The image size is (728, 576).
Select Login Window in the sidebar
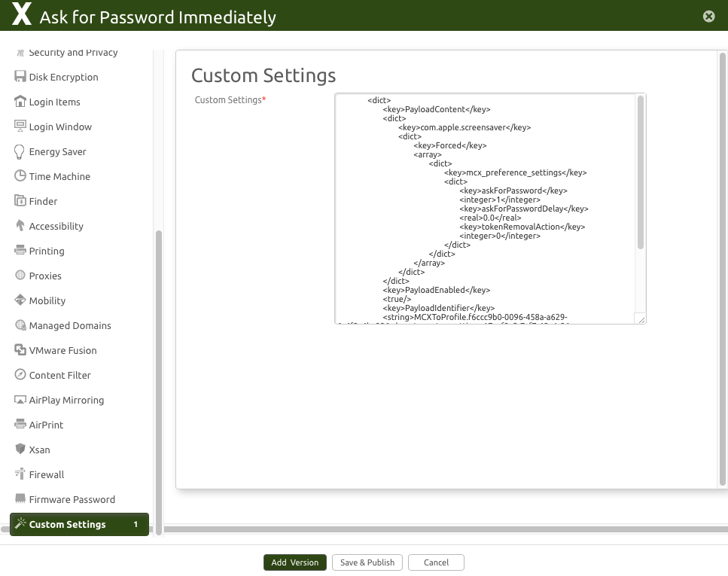point(60,126)
